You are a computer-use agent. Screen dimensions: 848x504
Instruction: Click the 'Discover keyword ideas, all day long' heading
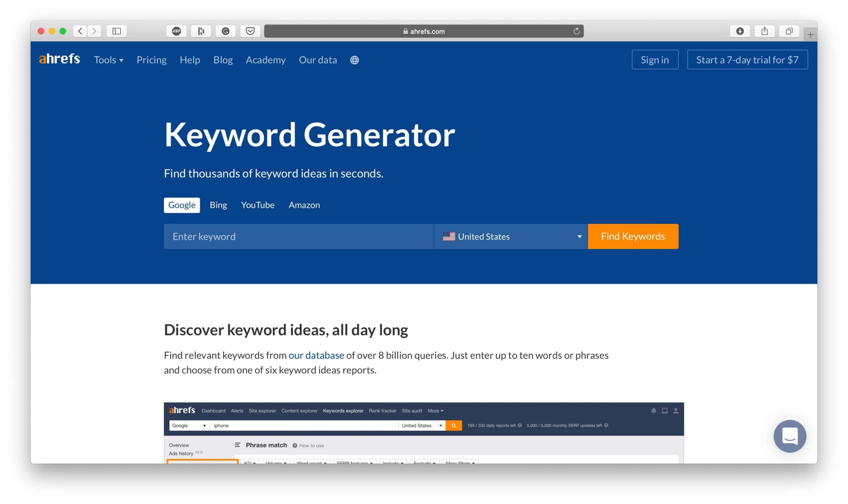coord(286,330)
